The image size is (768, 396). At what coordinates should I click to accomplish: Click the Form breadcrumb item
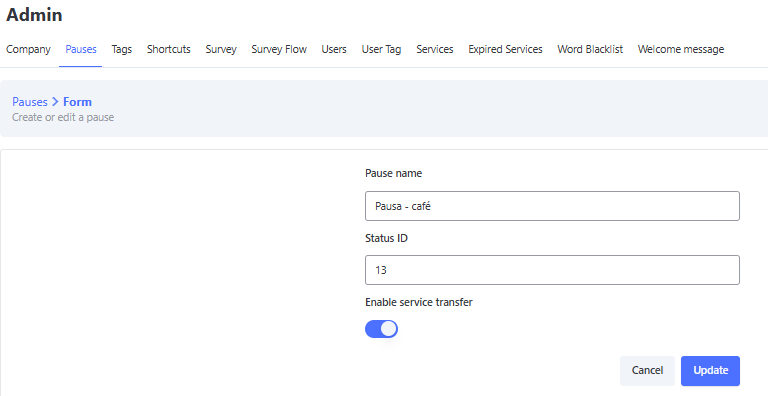tap(77, 101)
